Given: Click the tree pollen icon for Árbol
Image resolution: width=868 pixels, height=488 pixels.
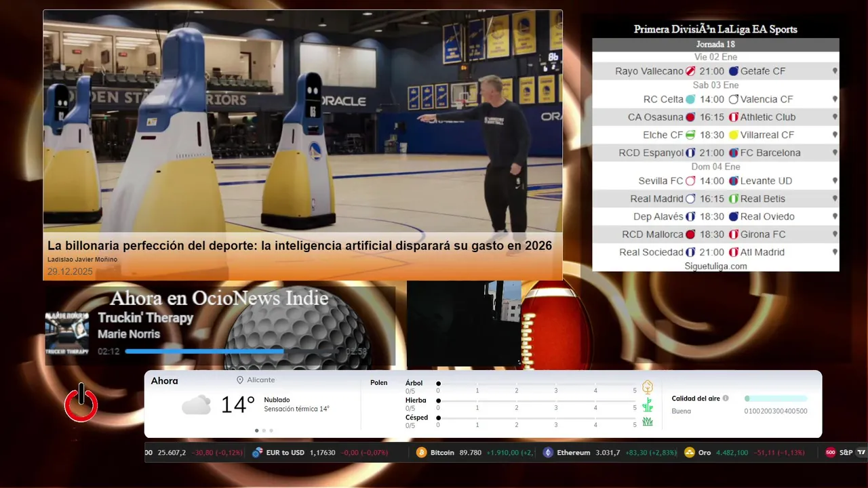Looking at the screenshot, I should click(x=648, y=387).
